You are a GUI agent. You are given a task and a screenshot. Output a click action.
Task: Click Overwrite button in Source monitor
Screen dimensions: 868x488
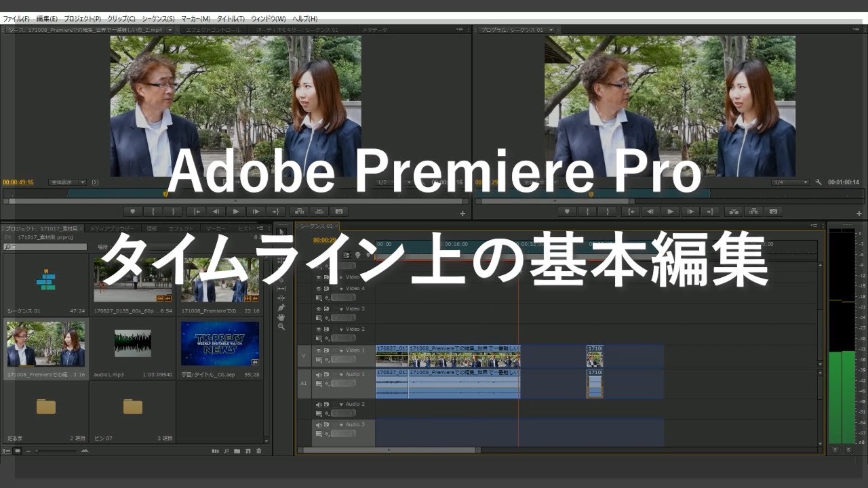pyautogui.click(x=319, y=211)
